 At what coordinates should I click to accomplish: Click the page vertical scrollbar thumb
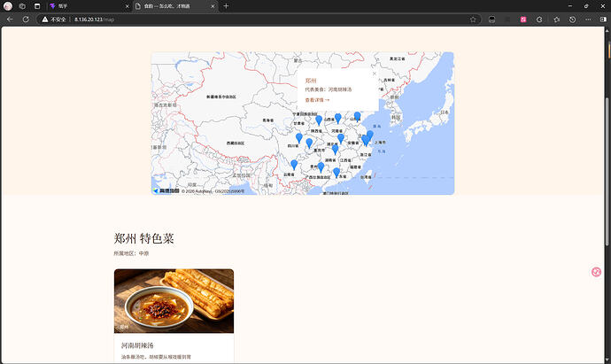tap(607, 172)
